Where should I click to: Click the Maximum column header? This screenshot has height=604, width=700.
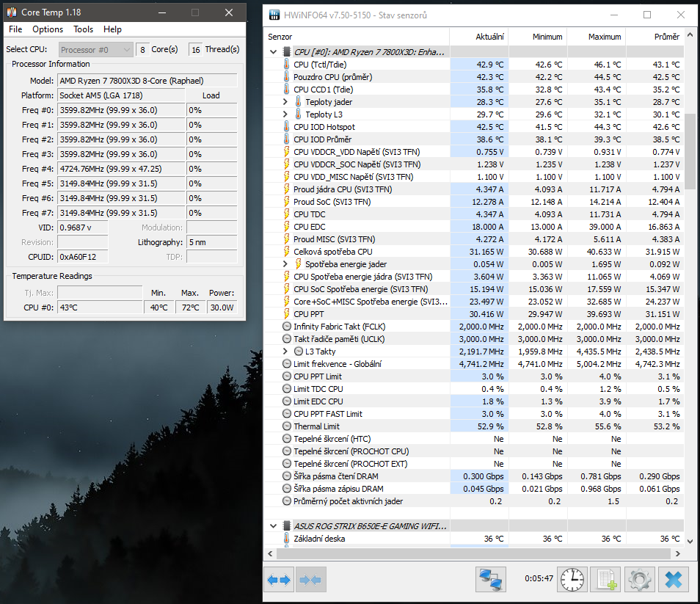click(597, 37)
